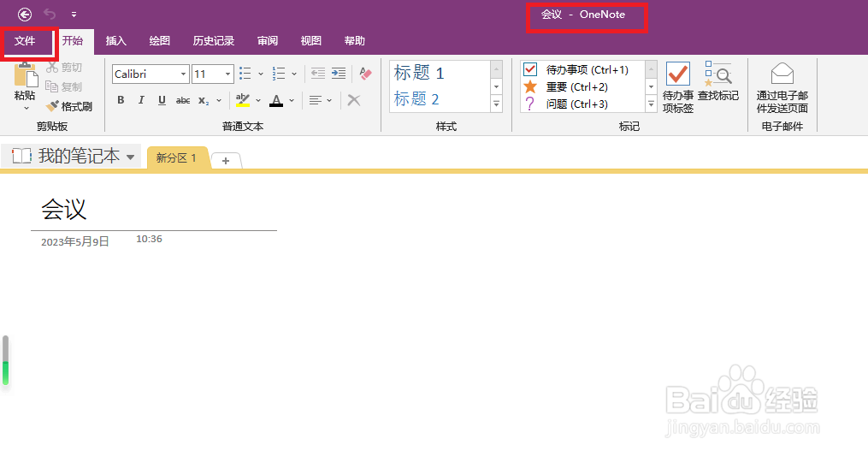Click the back arrow in title bar

(24, 15)
